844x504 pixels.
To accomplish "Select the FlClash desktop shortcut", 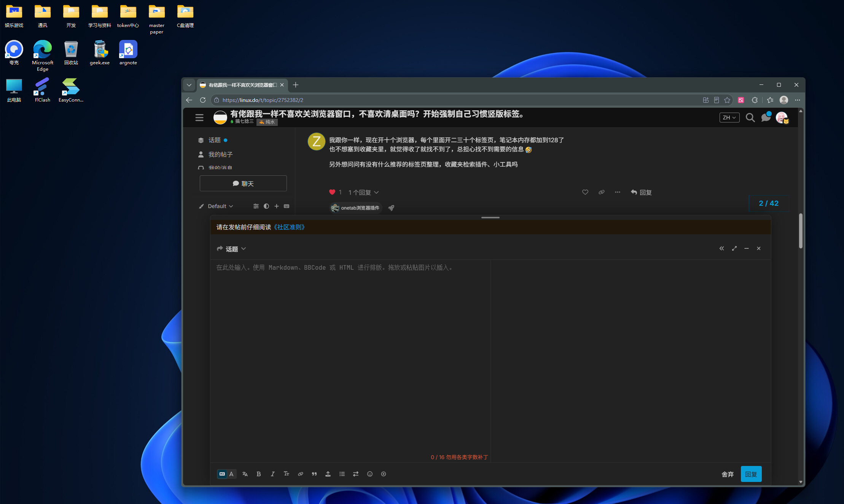I will pos(43,90).
